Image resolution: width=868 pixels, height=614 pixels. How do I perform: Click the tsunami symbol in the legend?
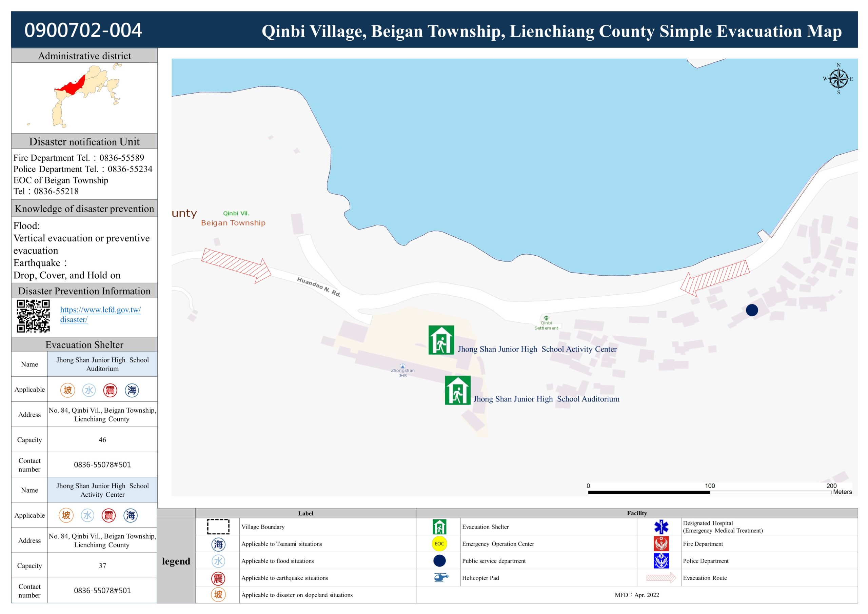click(x=218, y=544)
